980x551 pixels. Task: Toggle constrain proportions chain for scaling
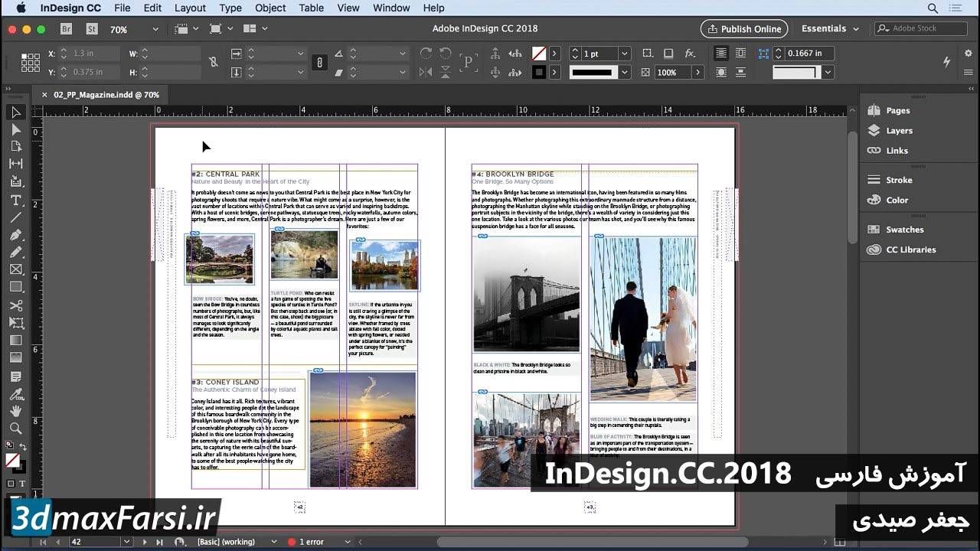319,63
